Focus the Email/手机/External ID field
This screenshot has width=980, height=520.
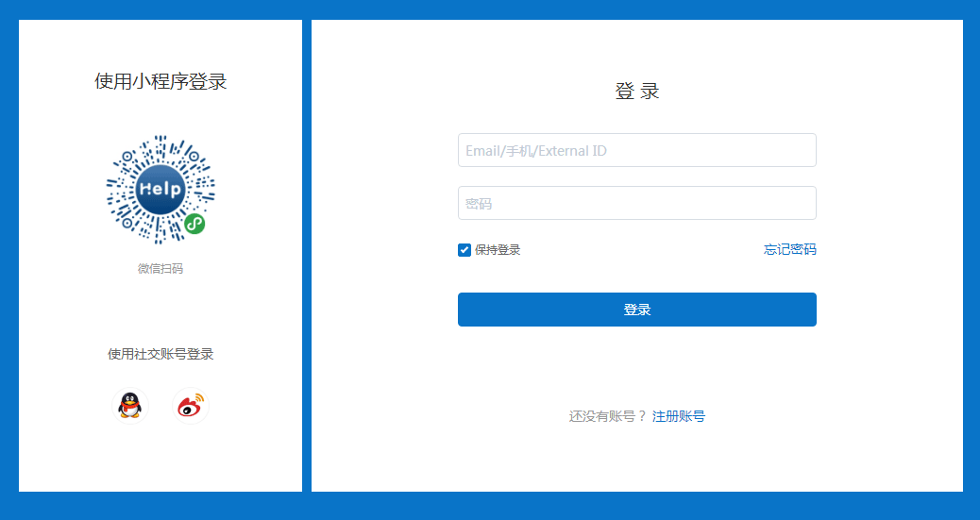[x=637, y=150]
